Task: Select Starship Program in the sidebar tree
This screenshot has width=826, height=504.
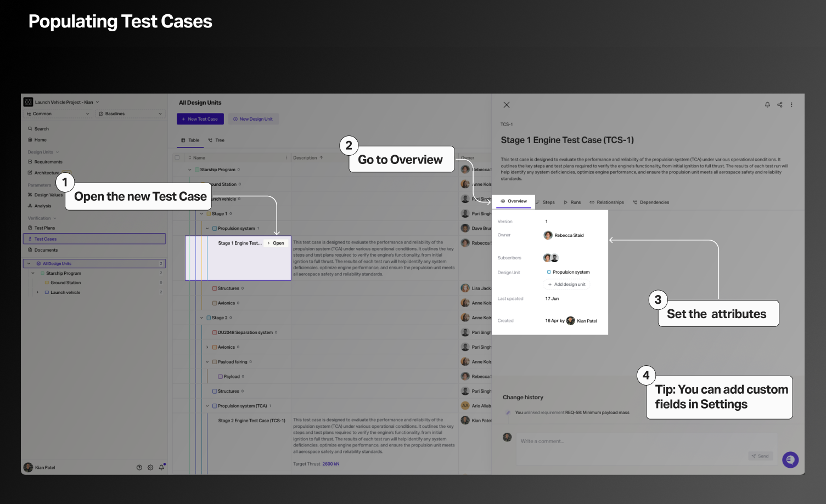Action: (63, 273)
